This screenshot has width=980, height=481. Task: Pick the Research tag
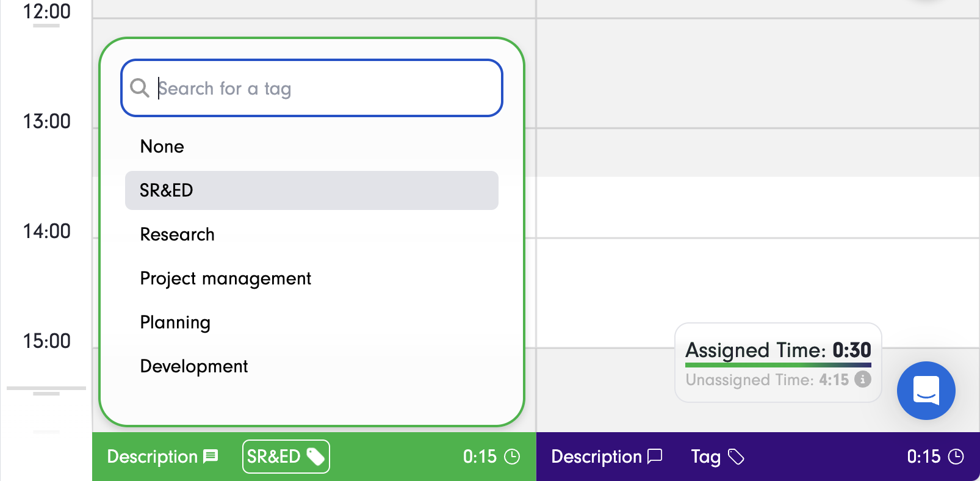tap(178, 234)
